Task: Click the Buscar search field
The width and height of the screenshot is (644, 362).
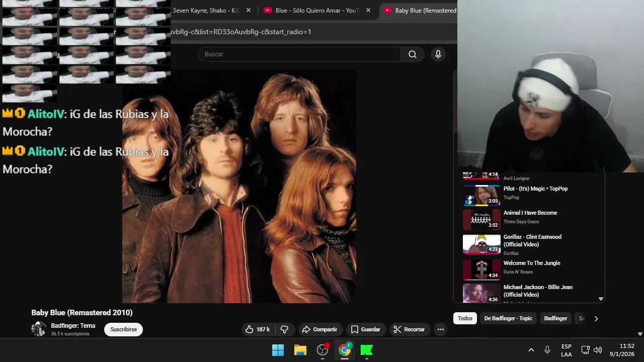Action: tap(299, 54)
